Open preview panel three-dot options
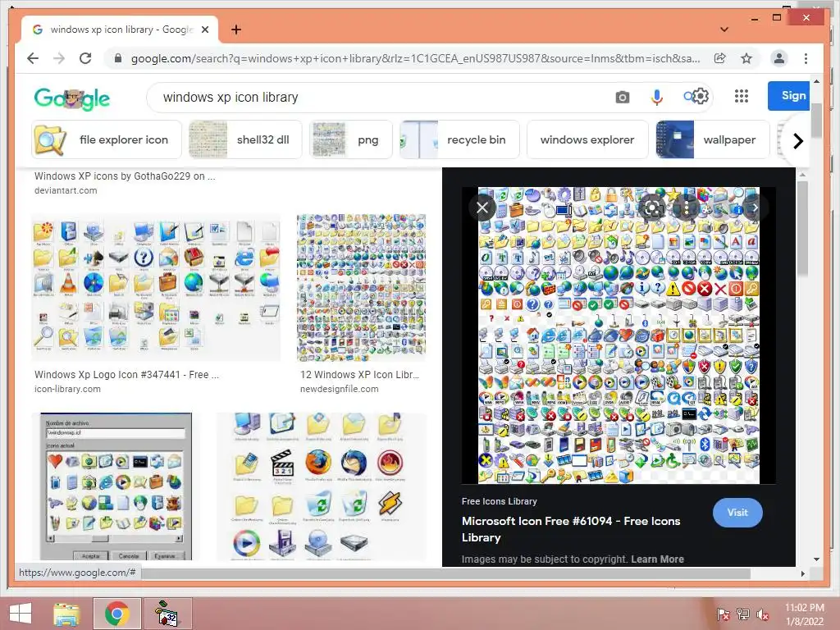The width and height of the screenshot is (840, 630). [687, 208]
